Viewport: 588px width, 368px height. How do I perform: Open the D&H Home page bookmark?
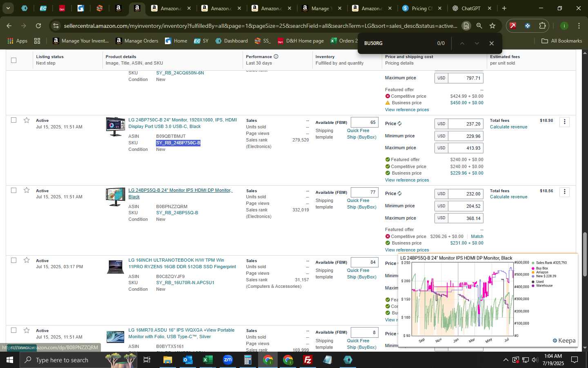301,41
